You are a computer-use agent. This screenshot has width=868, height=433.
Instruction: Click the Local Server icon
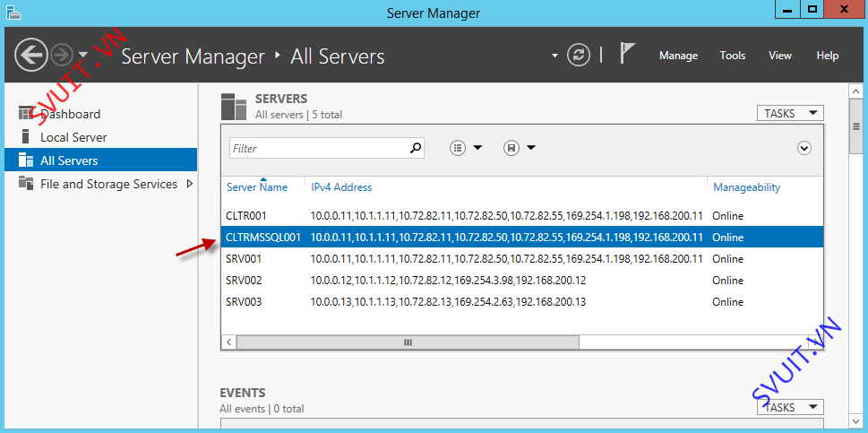click(x=25, y=137)
